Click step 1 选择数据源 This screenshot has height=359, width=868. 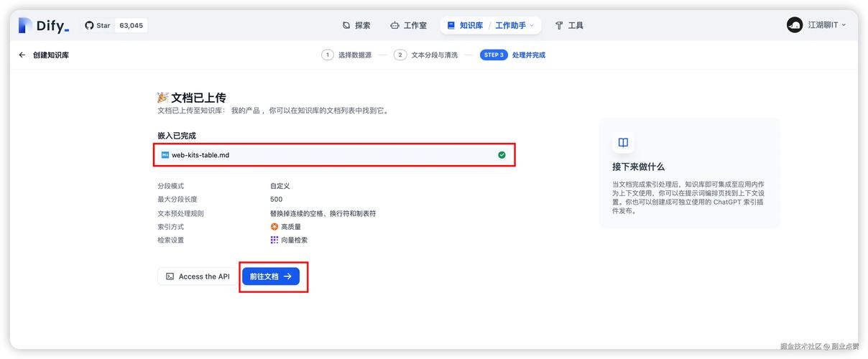(346, 55)
